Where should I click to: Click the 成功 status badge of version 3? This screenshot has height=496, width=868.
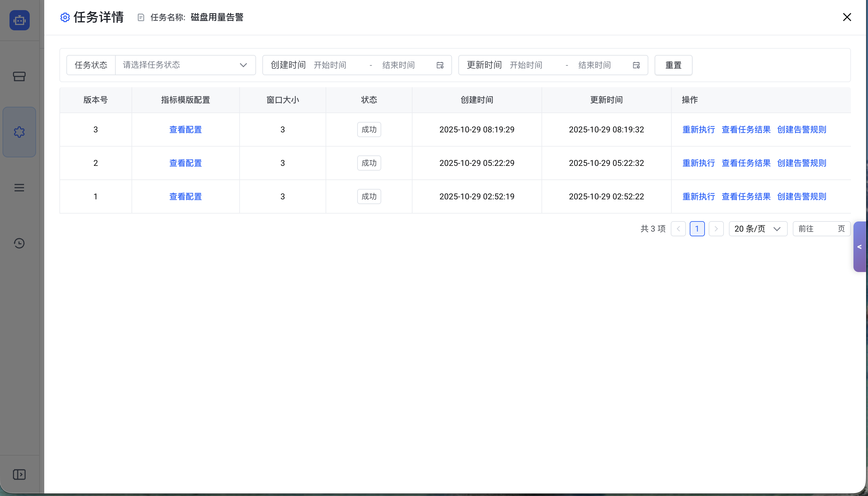coord(369,130)
